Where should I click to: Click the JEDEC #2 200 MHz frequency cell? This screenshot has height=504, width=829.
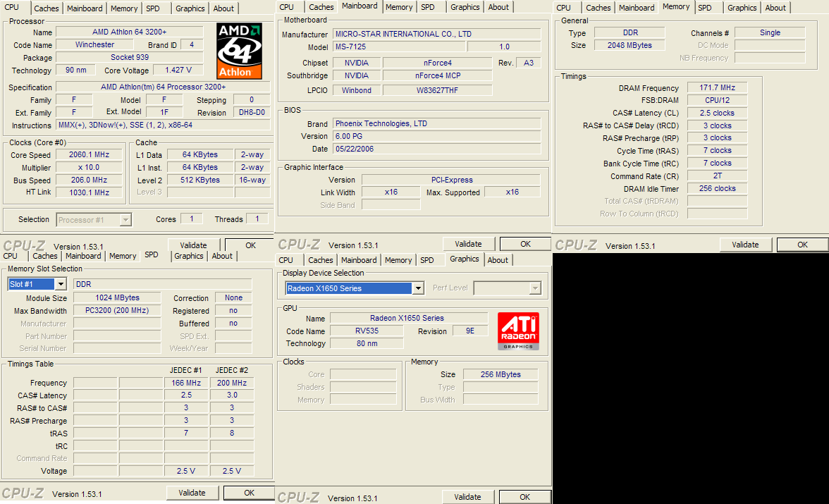[x=231, y=383]
